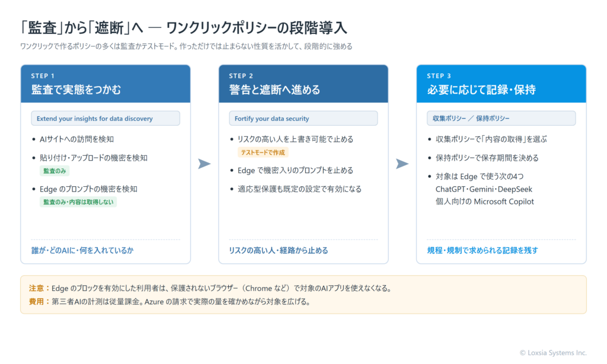Select the box 'Extend your insights for data discovery'

106,119
